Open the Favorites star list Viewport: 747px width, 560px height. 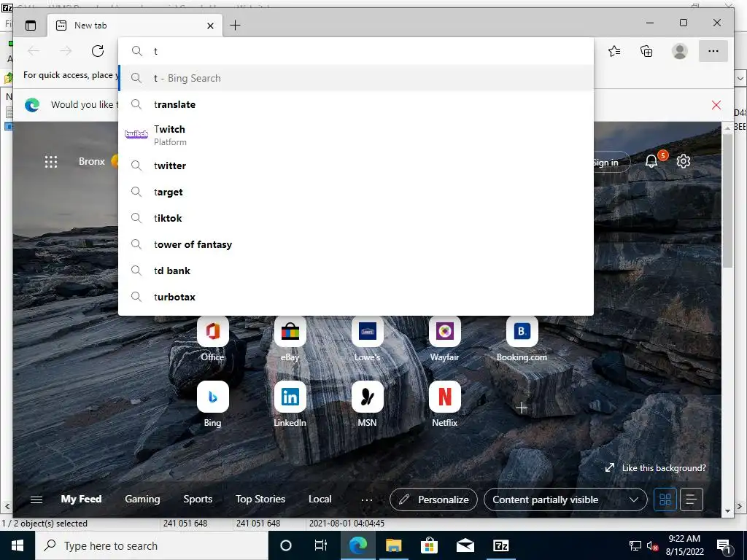pyautogui.click(x=614, y=51)
